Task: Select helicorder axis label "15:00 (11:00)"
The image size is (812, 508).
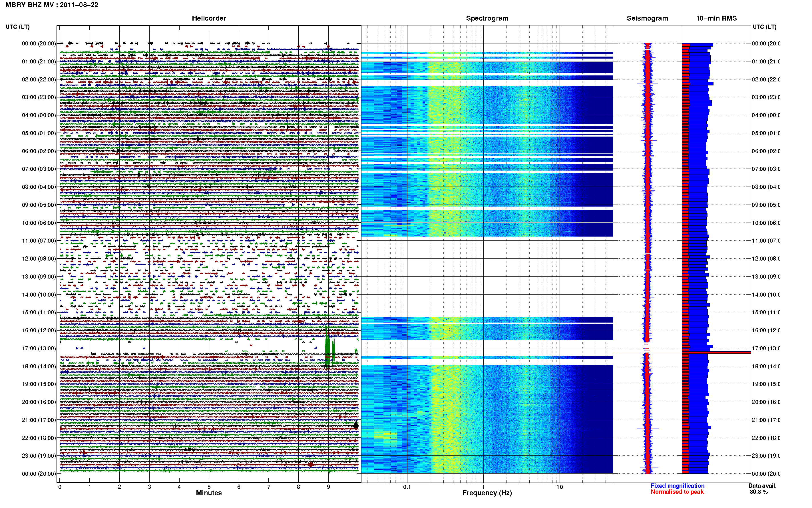Action: point(39,313)
